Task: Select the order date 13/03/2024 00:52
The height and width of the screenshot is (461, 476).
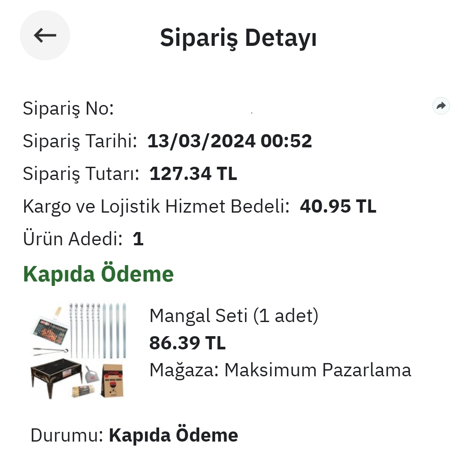Action: tap(229, 141)
